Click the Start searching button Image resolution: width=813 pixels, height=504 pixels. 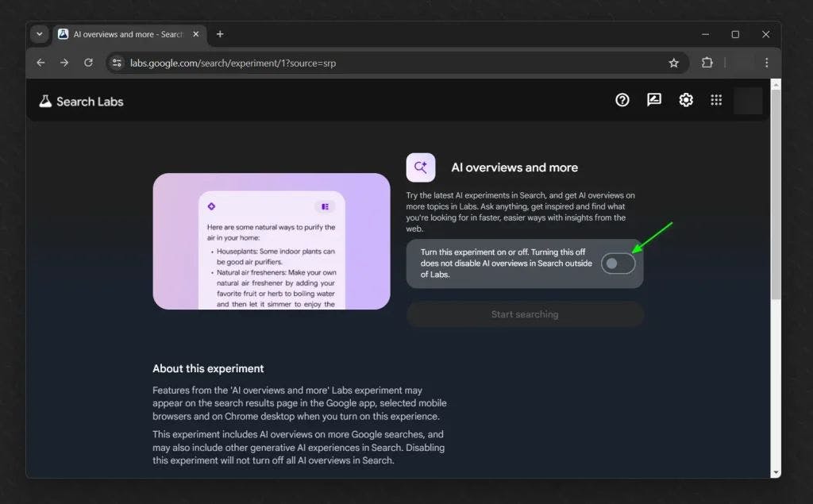pyautogui.click(x=525, y=314)
